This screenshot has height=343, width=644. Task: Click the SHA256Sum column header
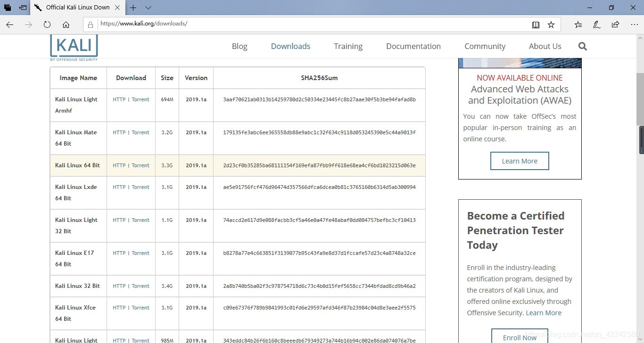click(319, 78)
